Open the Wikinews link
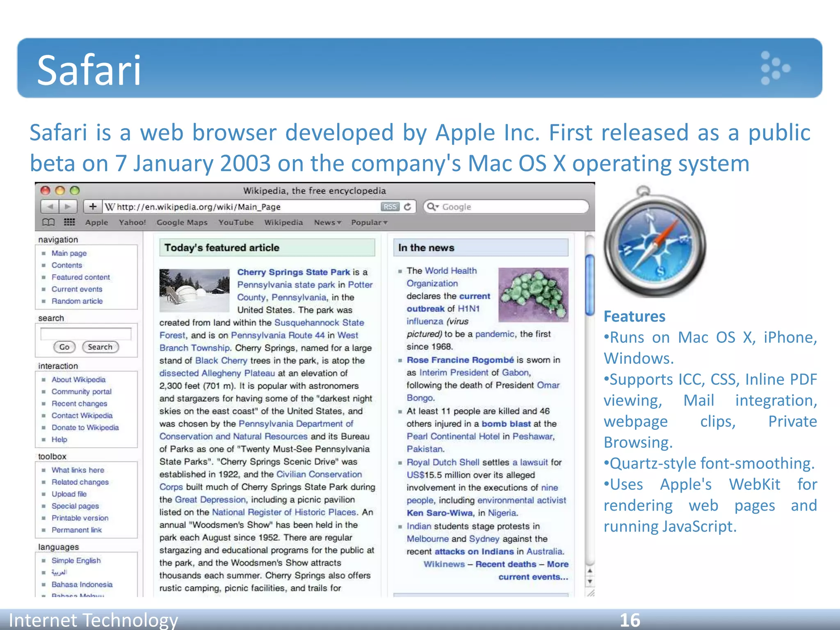The image size is (840, 630). 444,564
